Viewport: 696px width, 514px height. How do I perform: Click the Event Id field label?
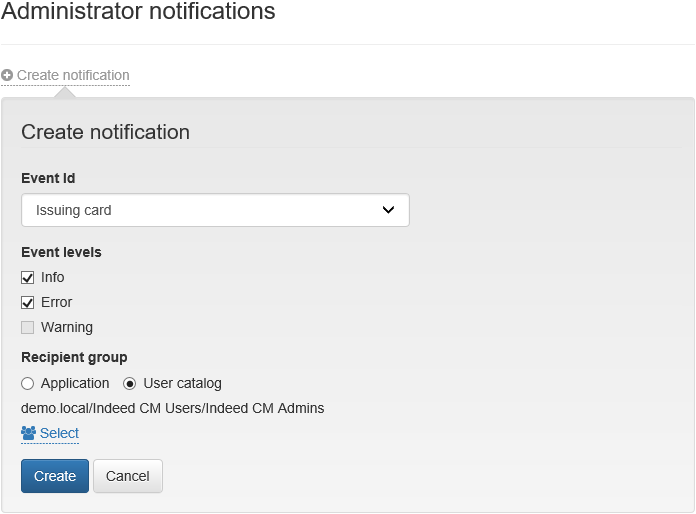pos(48,178)
